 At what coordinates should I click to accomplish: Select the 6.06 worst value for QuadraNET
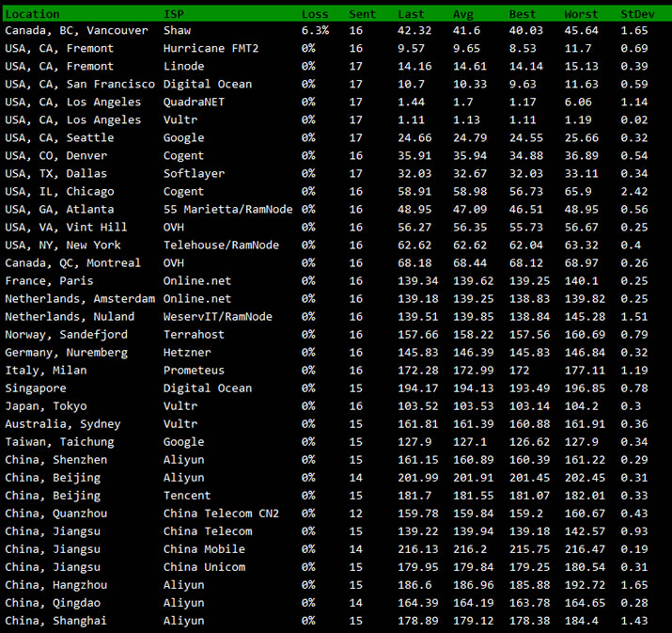coord(578,103)
